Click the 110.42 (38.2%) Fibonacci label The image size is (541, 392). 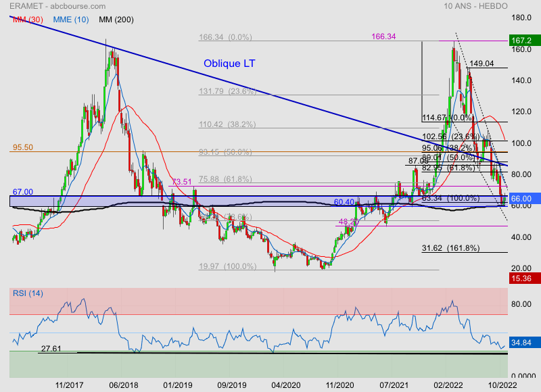[227, 124]
